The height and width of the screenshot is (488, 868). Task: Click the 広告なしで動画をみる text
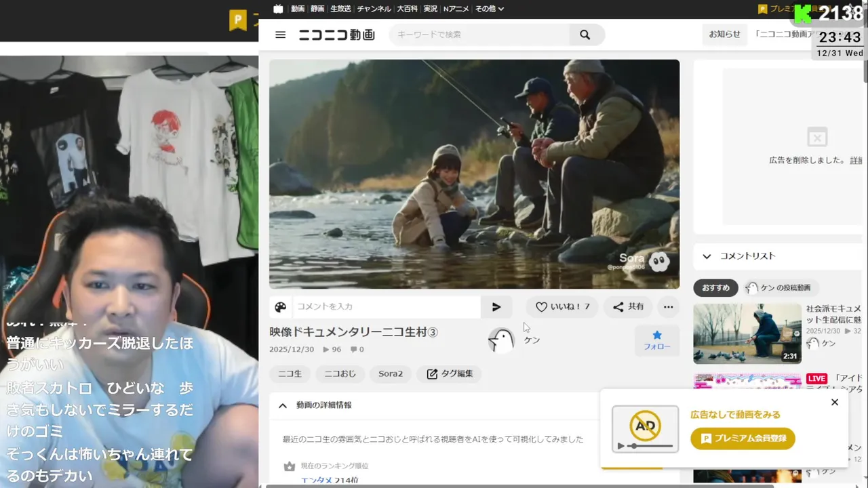[735, 415]
